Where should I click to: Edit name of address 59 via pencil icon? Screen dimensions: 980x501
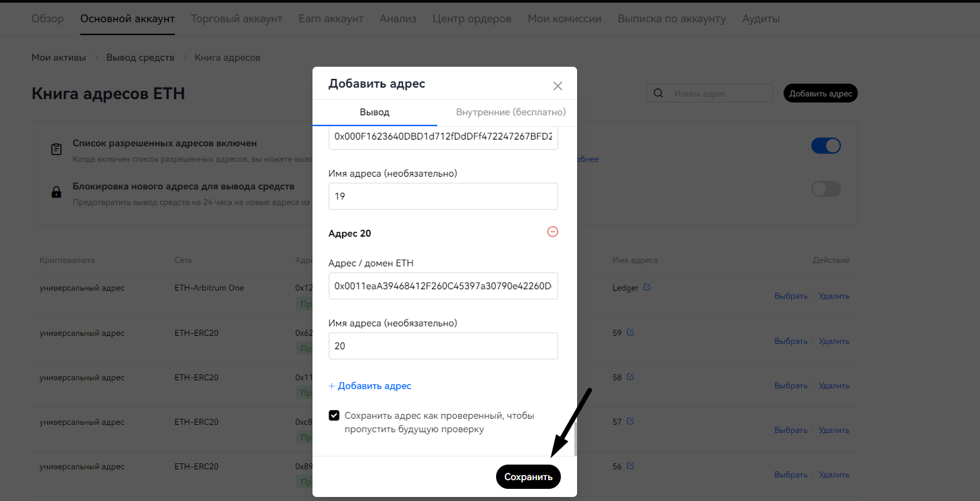point(630,332)
